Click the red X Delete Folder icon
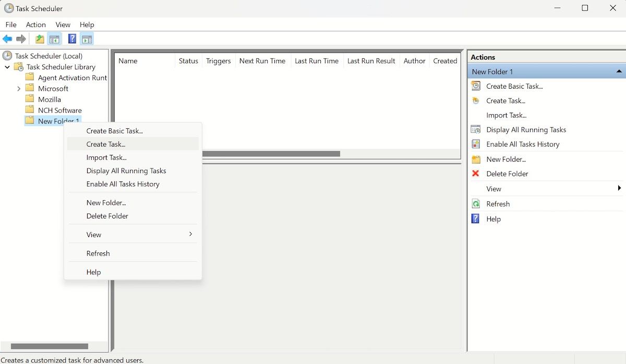Image resolution: width=626 pixels, height=364 pixels. (x=475, y=174)
